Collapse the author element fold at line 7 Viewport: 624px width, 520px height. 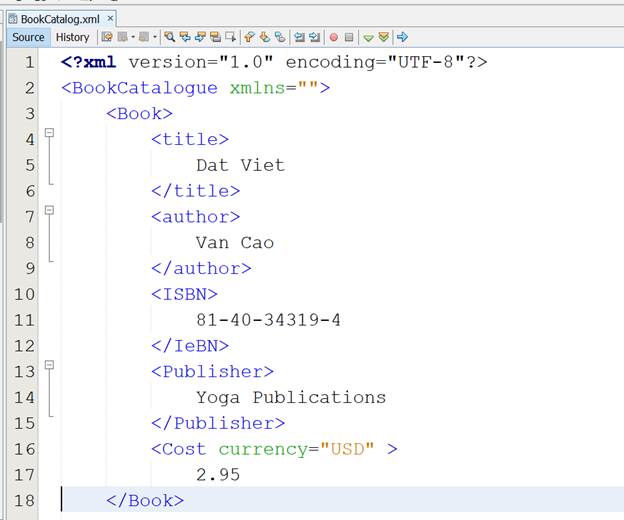[49, 210]
